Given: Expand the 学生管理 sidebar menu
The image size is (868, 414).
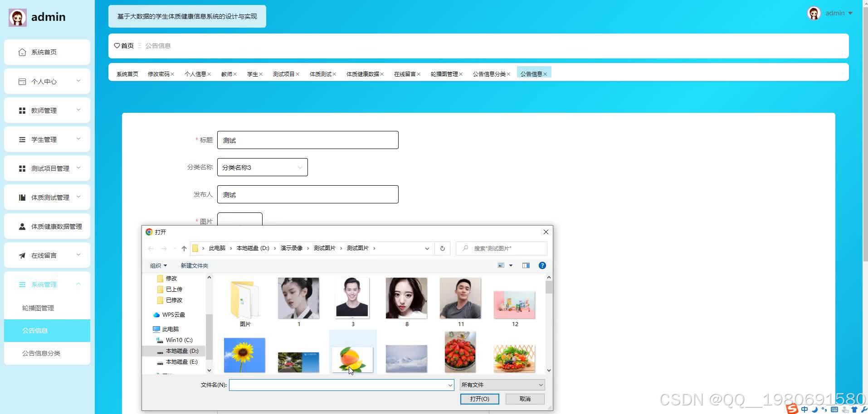Looking at the screenshot, I should pyautogui.click(x=78, y=139).
